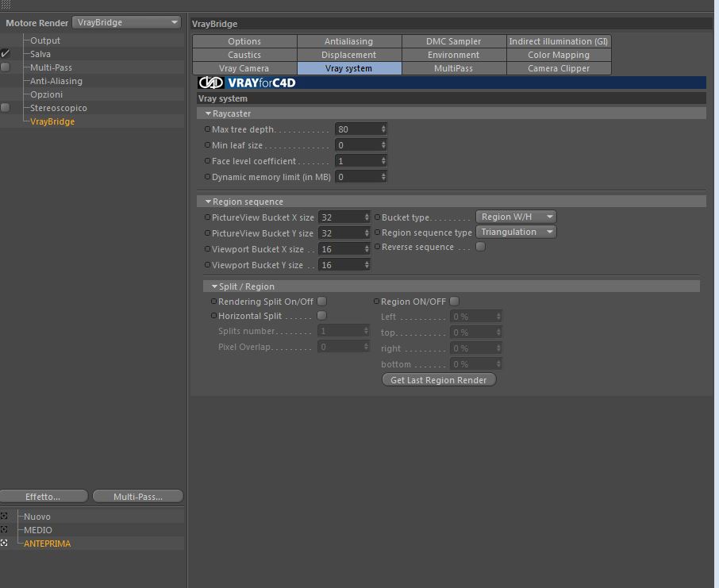Open the Environment tab

tap(453, 55)
